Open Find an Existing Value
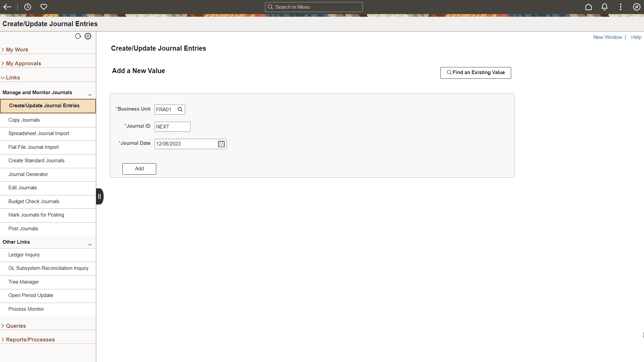 475,72
